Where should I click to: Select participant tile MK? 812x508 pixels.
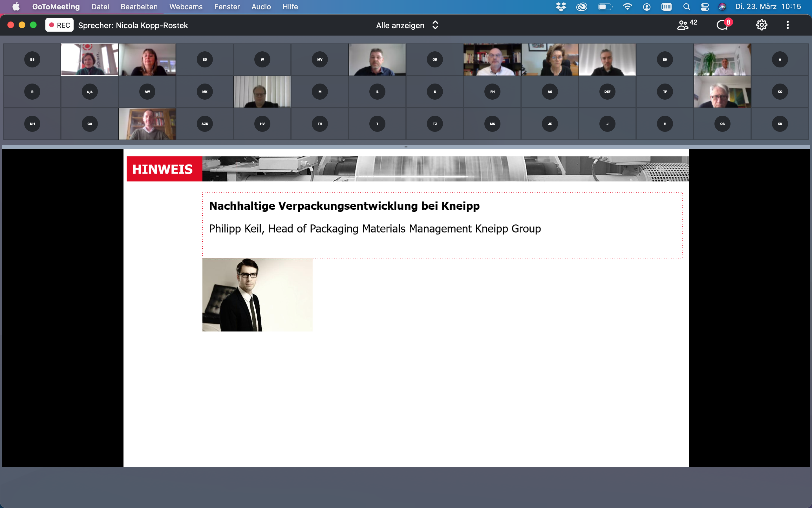(x=205, y=92)
